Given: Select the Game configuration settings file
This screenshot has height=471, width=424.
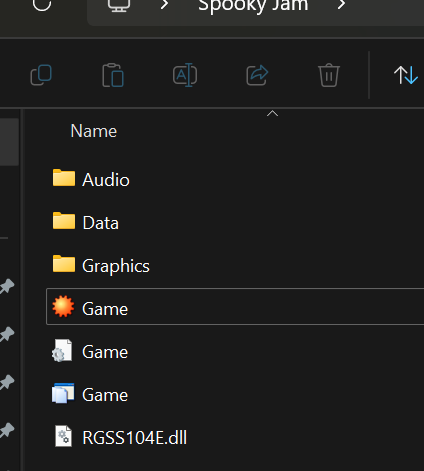Looking at the screenshot, I should pyautogui.click(x=235, y=352).
